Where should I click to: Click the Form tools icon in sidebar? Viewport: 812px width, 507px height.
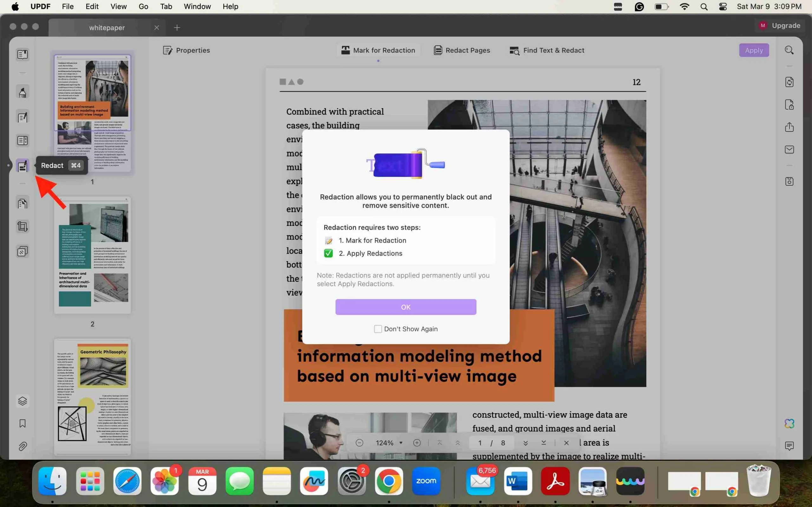(x=23, y=140)
